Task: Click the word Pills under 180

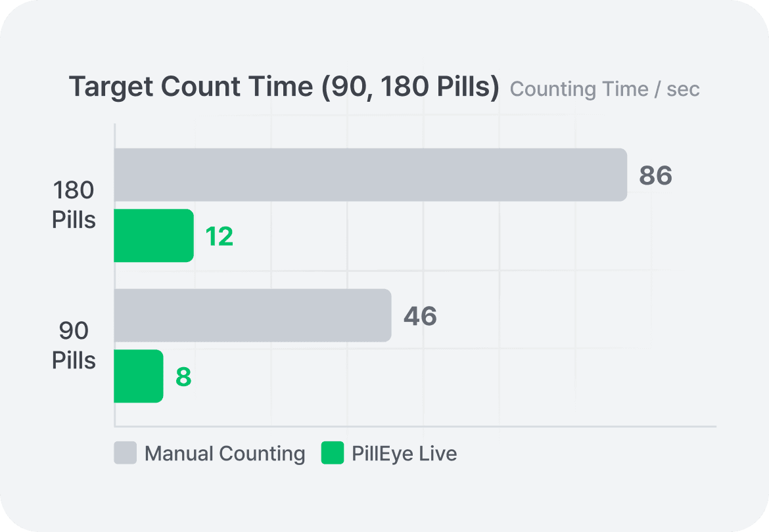Action: (x=74, y=220)
